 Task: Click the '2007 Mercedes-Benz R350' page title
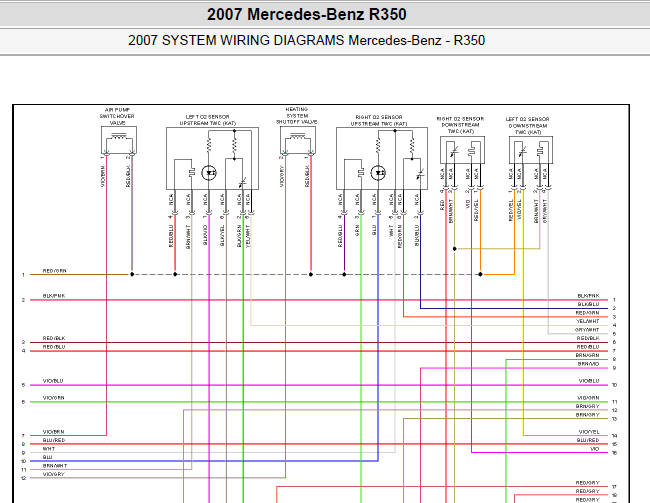(x=306, y=15)
